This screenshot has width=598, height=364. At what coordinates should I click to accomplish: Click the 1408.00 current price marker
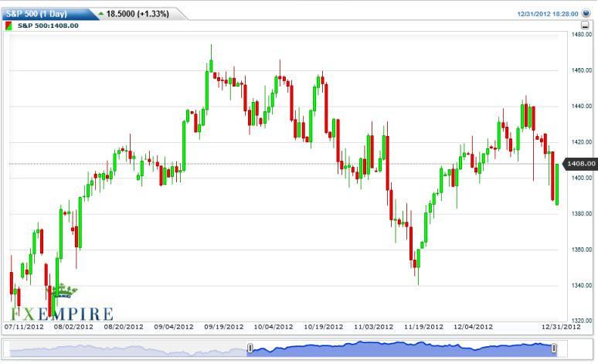tap(579, 164)
